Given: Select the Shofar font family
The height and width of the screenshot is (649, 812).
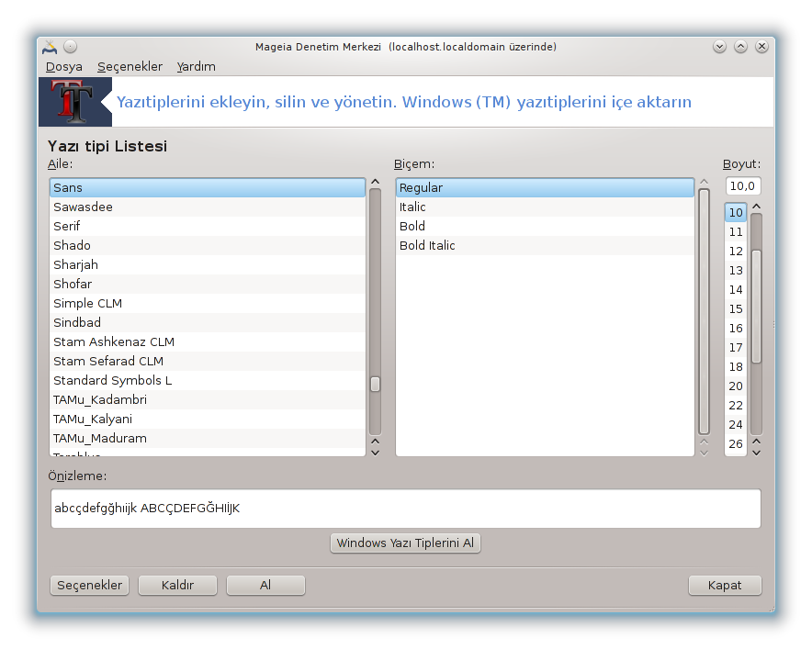Looking at the screenshot, I should [208, 285].
